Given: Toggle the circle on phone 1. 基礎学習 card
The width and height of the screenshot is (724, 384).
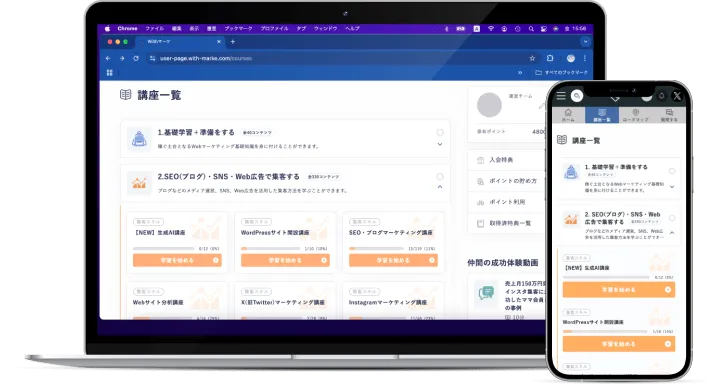Looking at the screenshot, I should [x=672, y=171].
